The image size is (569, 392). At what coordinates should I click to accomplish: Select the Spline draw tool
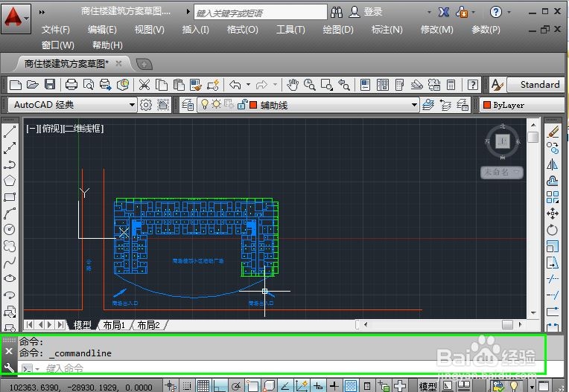tap(10, 262)
